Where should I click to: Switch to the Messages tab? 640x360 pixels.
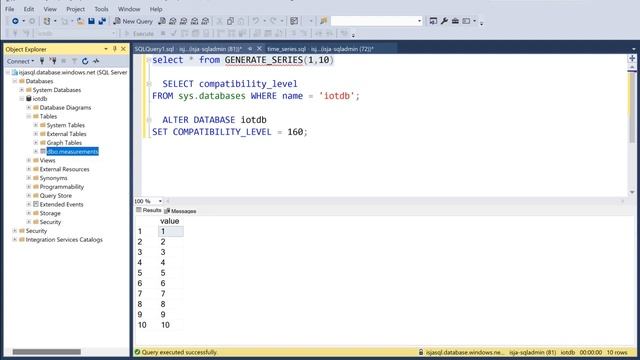click(x=180, y=211)
